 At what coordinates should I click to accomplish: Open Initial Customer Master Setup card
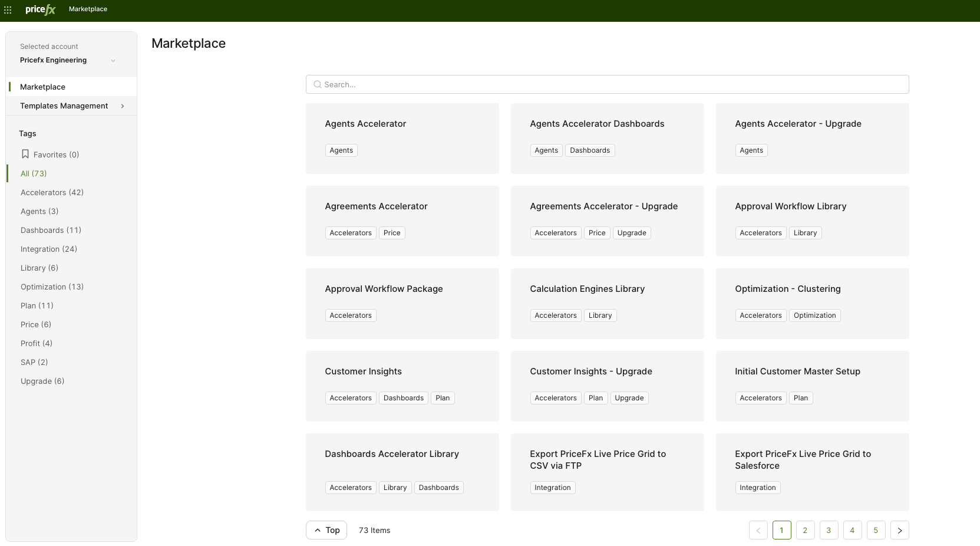tap(813, 386)
